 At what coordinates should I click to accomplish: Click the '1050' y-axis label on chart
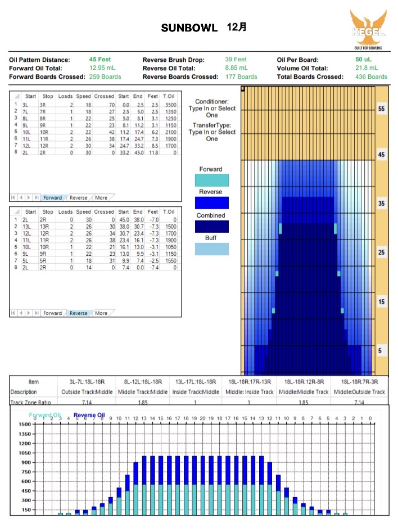[25, 453]
